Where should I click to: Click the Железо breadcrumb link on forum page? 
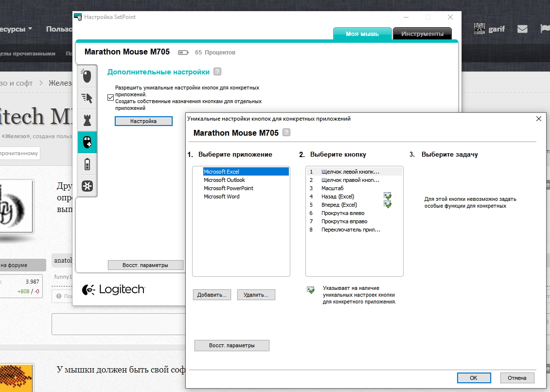[60, 83]
